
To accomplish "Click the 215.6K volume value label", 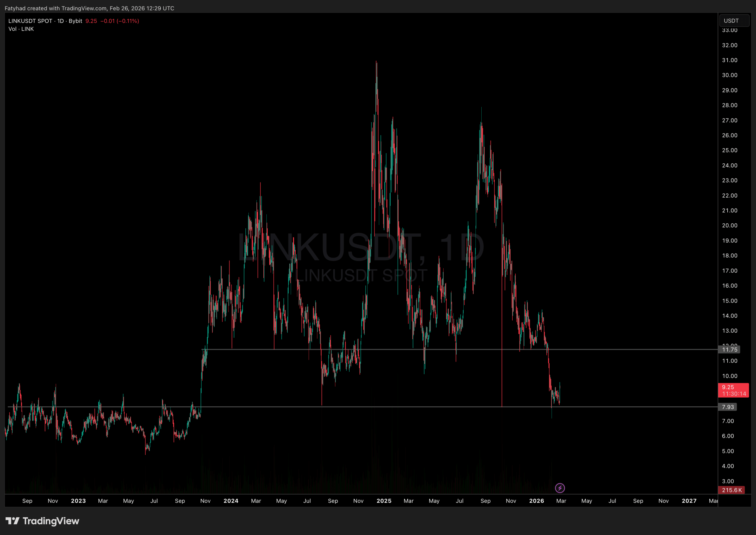I will [731, 490].
